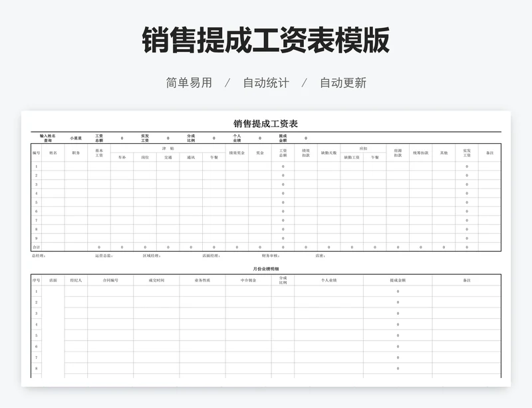The width and height of the screenshot is (532, 408).
Task: Select the 合同编号 cell in detail row 3
Action: (110, 313)
